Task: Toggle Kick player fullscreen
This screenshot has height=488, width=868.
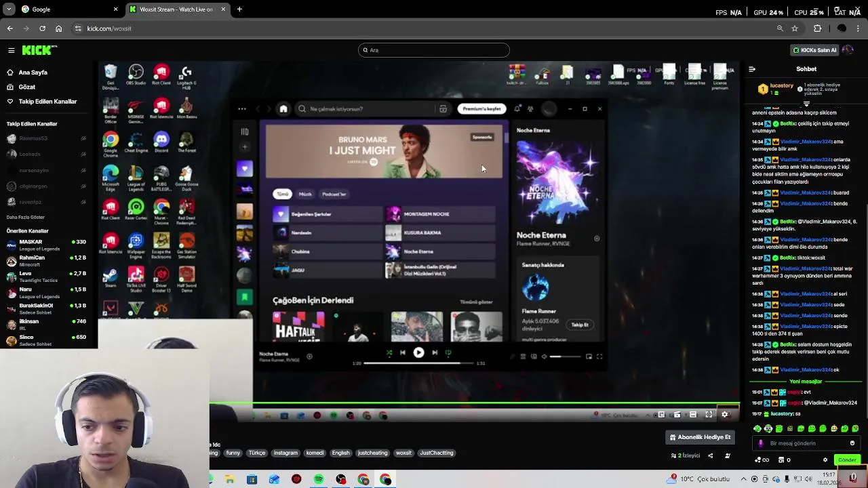Action: coord(709,415)
